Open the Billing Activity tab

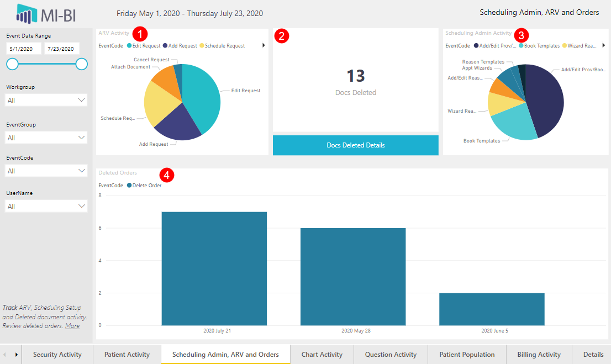click(x=539, y=355)
